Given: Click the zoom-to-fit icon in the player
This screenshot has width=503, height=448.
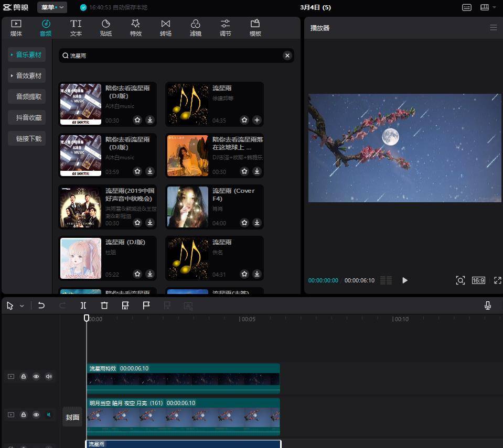Looking at the screenshot, I should [x=461, y=280].
